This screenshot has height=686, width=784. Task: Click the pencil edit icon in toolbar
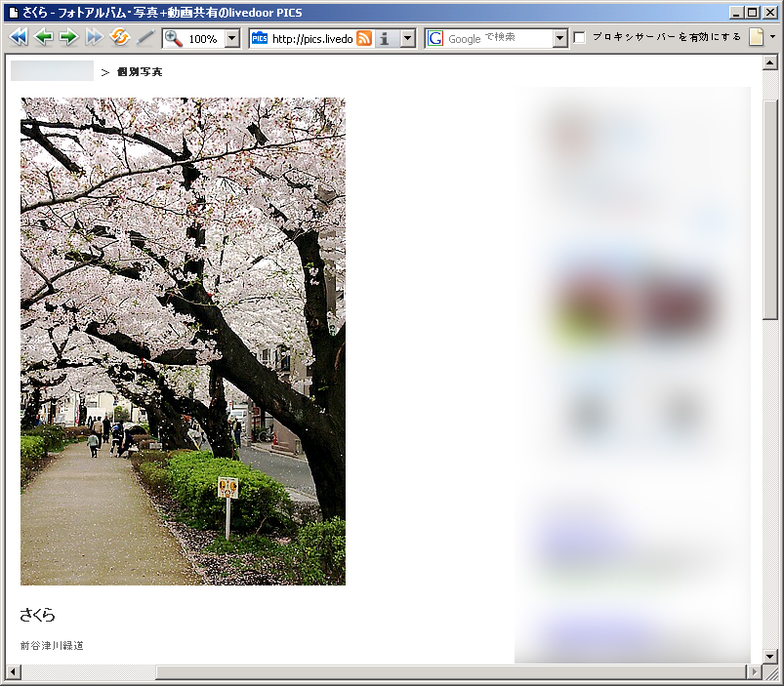click(x=145, y=37)
